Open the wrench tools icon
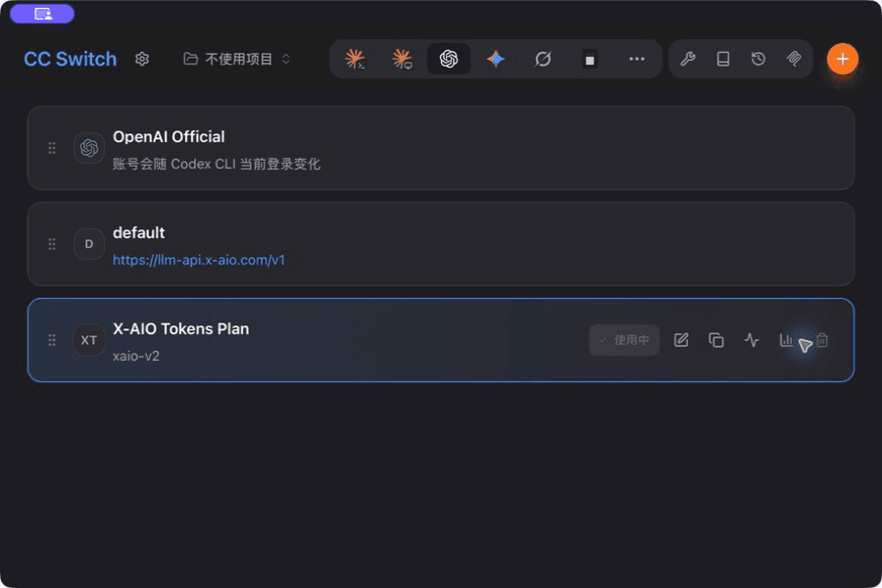The width and height of the screenshot is (882, 588). coord(687,59)
